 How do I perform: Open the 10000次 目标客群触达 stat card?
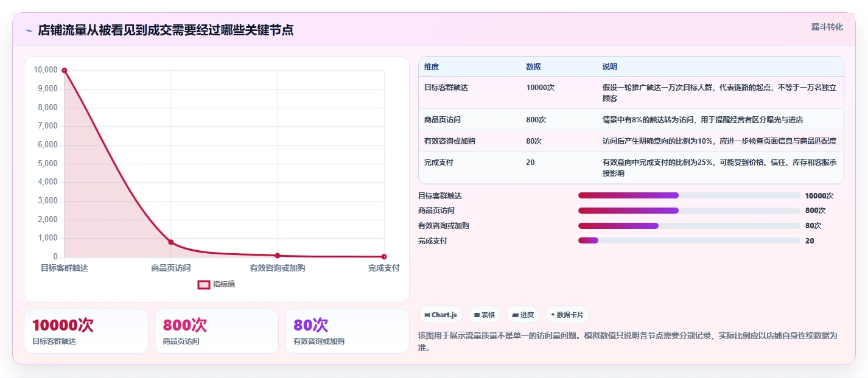coord(86,331)
